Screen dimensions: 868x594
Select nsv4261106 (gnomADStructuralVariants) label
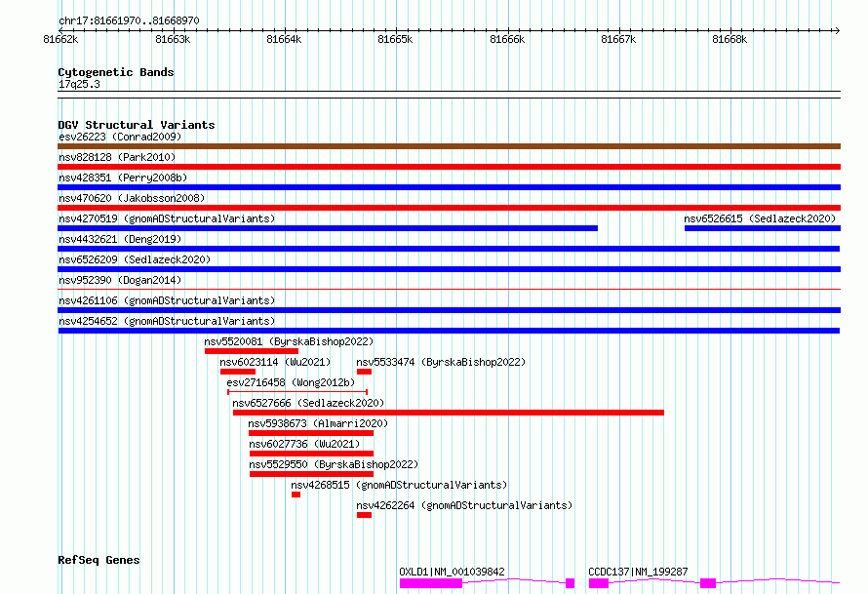[167, 300]
